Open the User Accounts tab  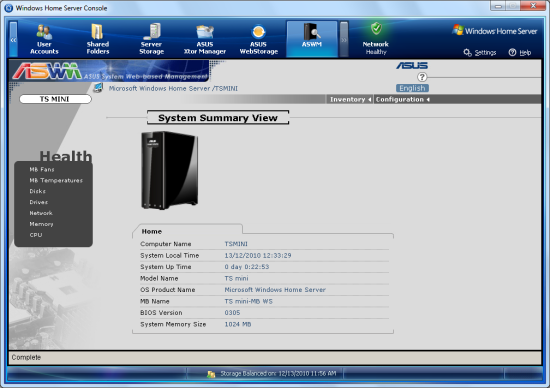click(44, 39)
